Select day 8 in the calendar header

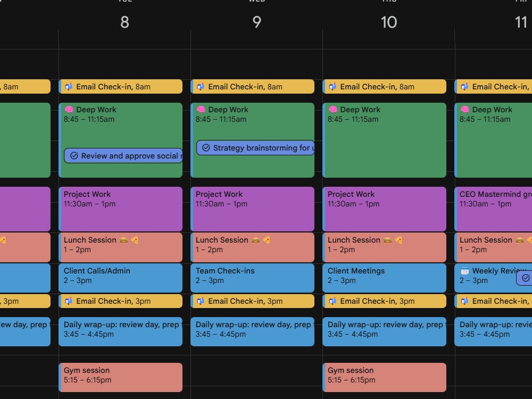coord(124,22)
